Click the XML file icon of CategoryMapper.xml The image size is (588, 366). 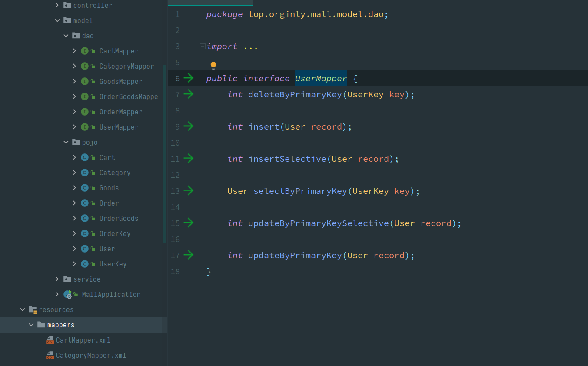(x=50, y=355)
